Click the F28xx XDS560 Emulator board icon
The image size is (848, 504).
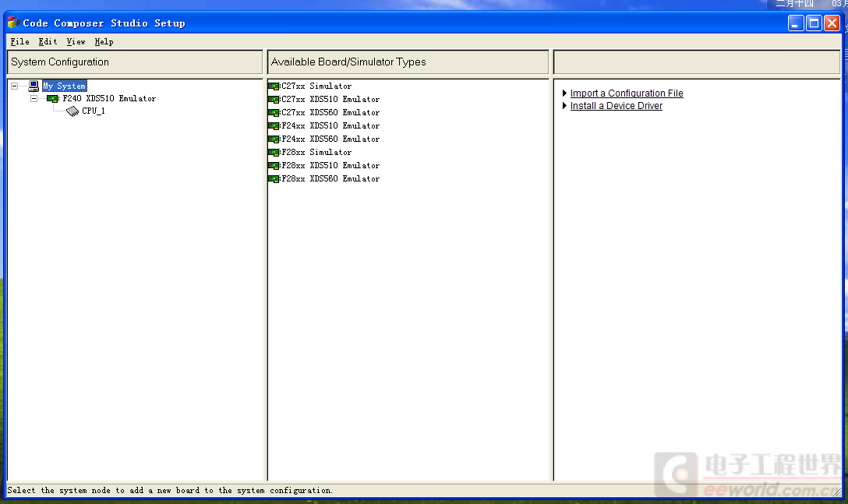[x=274, y=179]
